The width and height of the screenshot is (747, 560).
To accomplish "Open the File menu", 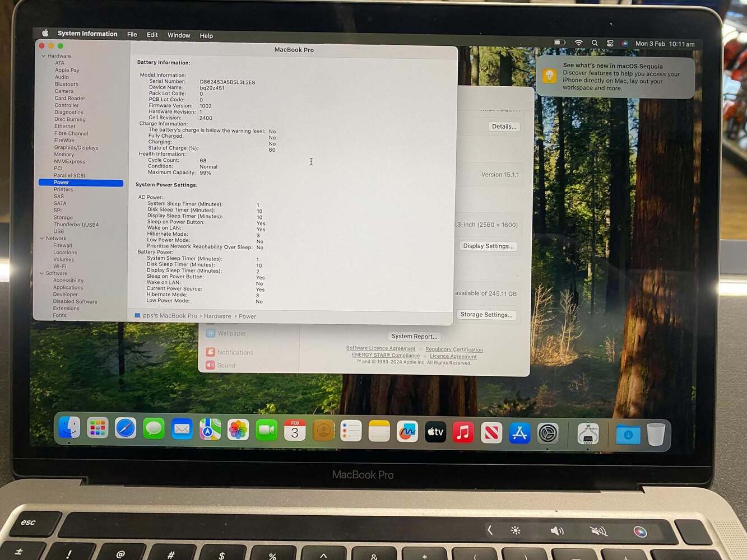I will [132, 35].
